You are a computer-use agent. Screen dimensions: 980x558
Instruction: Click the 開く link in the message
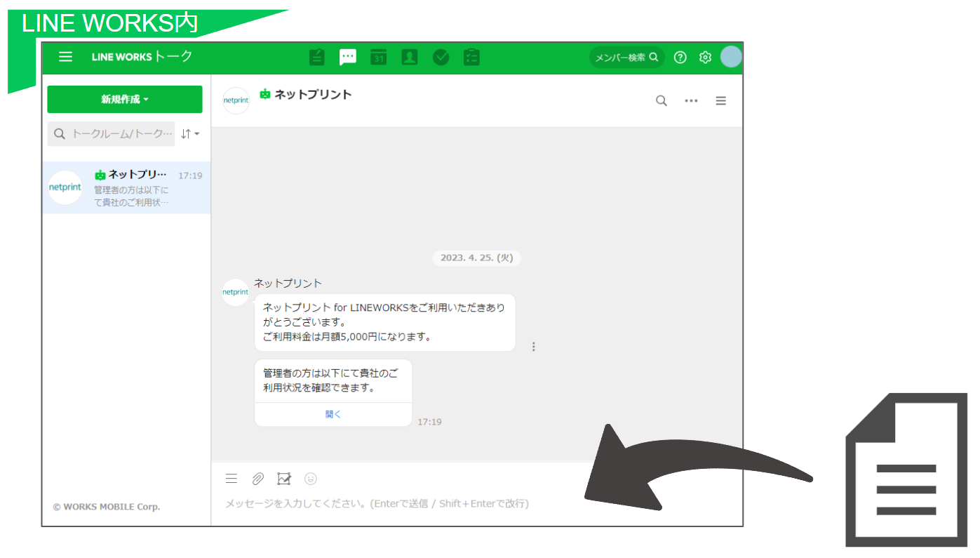click(x=333, y=414)
